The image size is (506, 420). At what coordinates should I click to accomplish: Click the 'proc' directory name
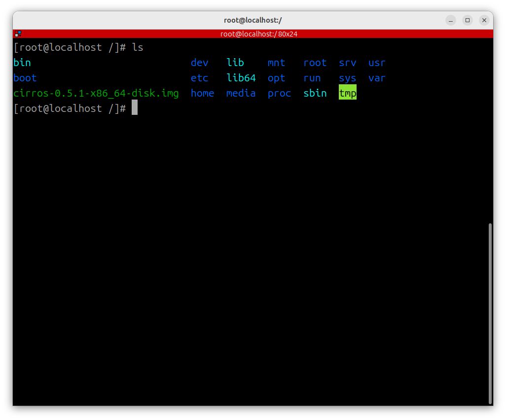click(x=279, y=93)
